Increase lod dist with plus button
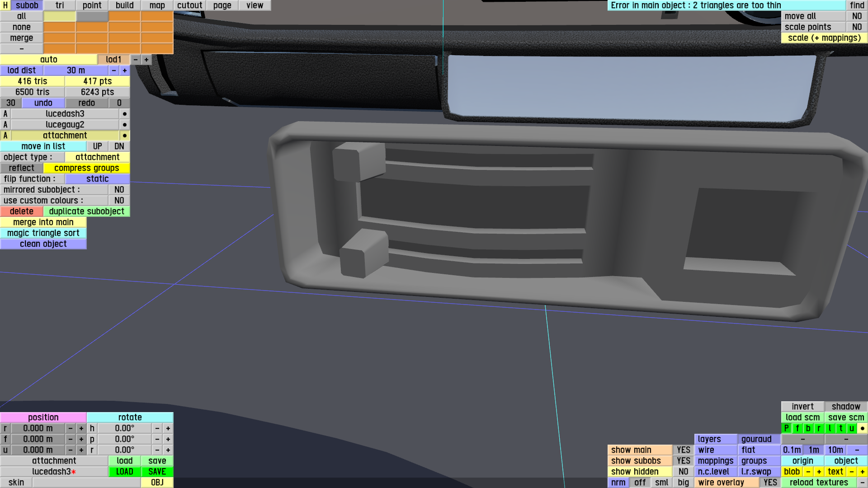The width and height of the screenshot is (868, 488). click(x=125, y=70)
